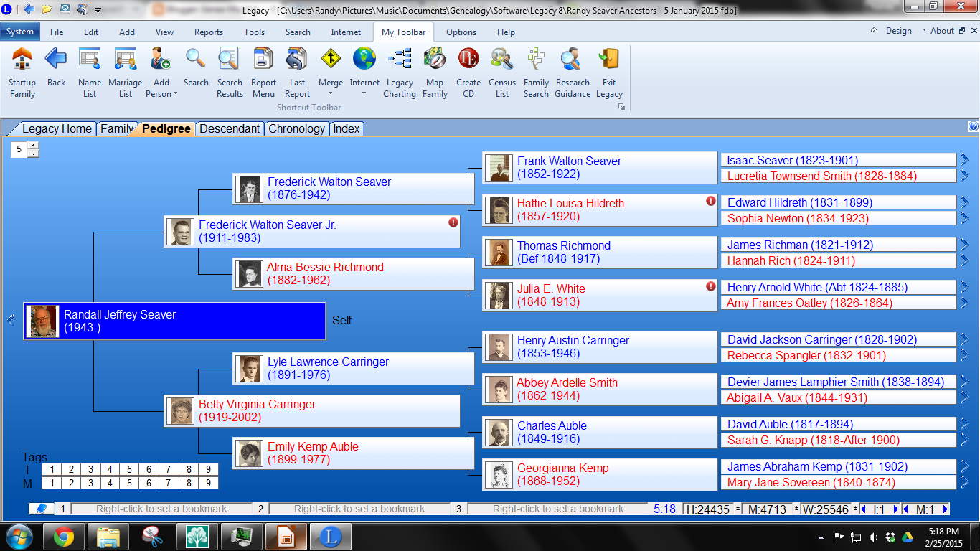Run the Last Report tool
The image size is (980, 551).
click(297, 72)
